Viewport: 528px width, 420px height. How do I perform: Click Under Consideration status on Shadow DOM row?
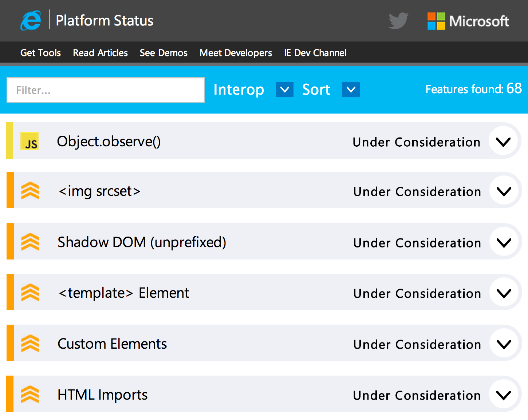click(417, 243)
